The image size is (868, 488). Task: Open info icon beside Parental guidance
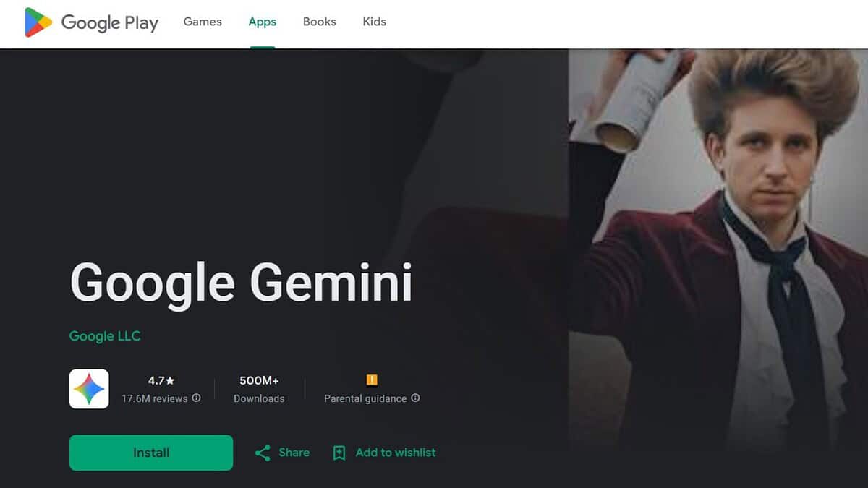tap(415, 398)
